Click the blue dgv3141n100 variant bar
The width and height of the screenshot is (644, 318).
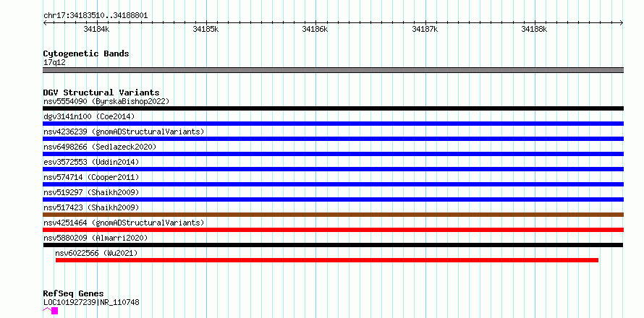pyautogui.click(x=333, y=124)
